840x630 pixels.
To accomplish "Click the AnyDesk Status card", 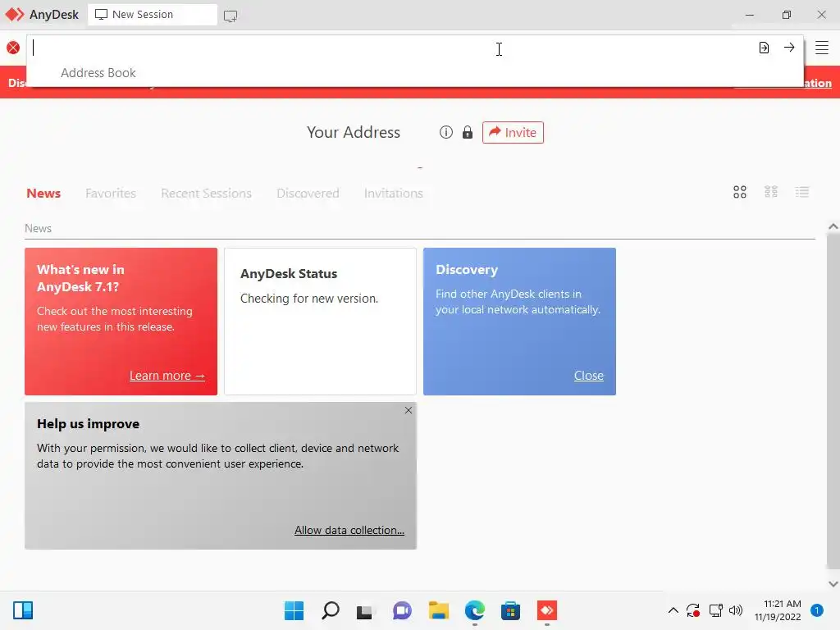I will pos(321,322).
